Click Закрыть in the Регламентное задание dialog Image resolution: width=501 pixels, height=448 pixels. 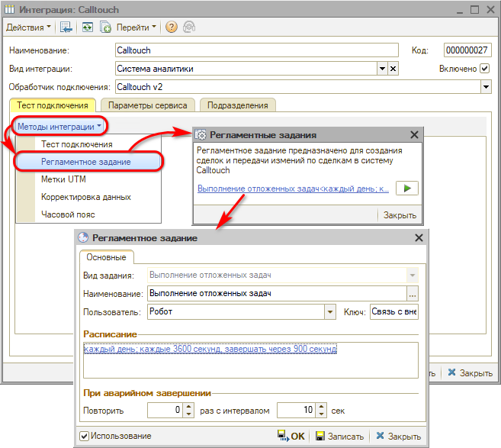click(398, 436)
